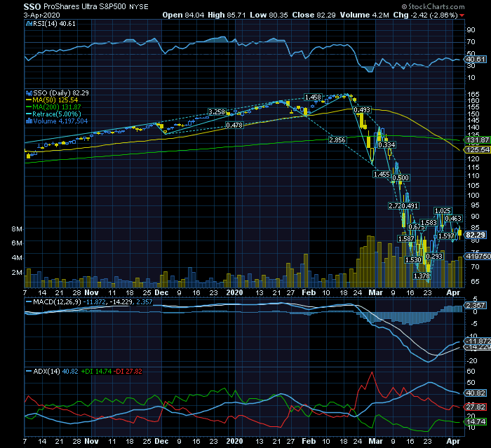
Task: Click the 0.334 retracement label
Action: [386, 144]
